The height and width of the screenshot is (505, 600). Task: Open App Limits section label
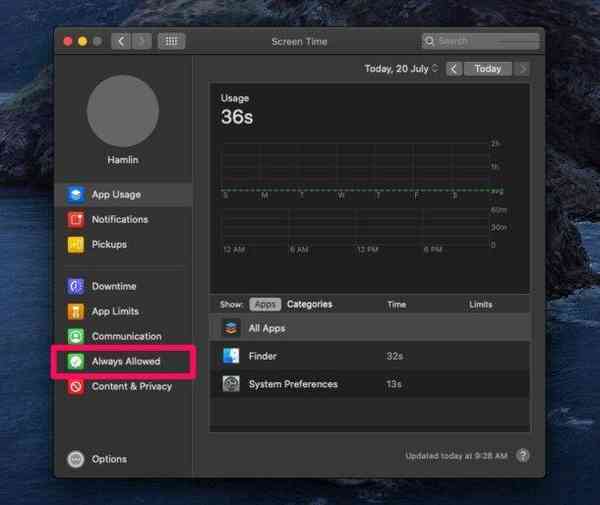tap(115, 311)
